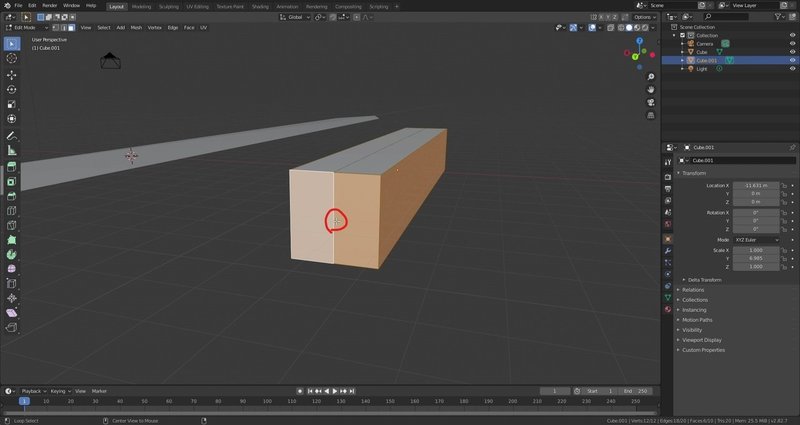This screenshot has width=800, height=425.
Task: Hide the Camera object with its eye icon
Action: click(x=792, y=44)
